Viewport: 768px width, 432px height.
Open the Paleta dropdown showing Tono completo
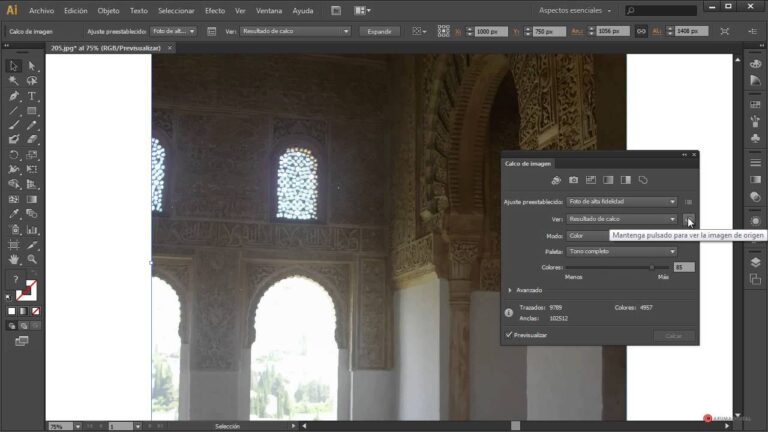622,251
